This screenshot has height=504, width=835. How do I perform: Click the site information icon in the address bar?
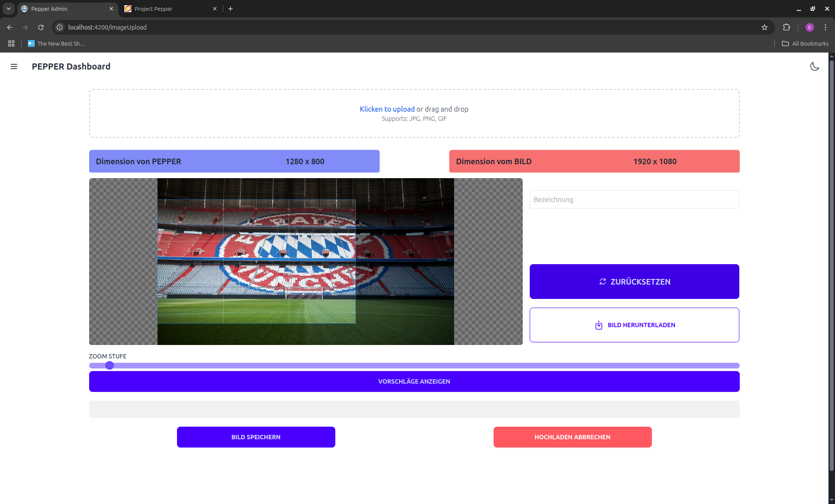click(60, 27)
